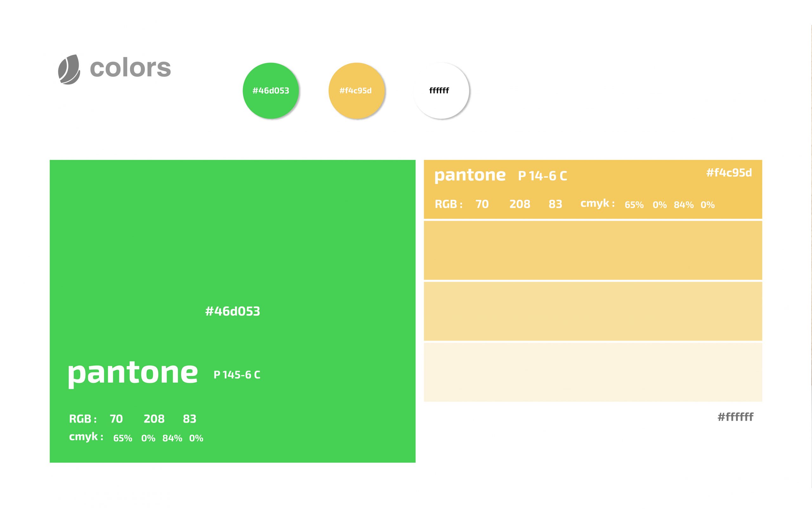Screen dimensions: 812x513
Task: Click the 'P 14-6 C' pantone code
Action: 543,176
